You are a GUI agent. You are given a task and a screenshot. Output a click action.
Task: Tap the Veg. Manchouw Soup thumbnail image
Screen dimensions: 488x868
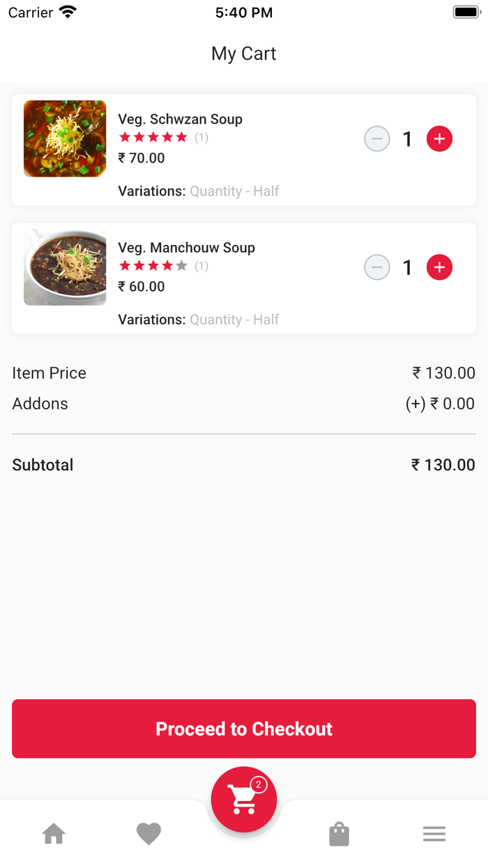coord(65,267)
